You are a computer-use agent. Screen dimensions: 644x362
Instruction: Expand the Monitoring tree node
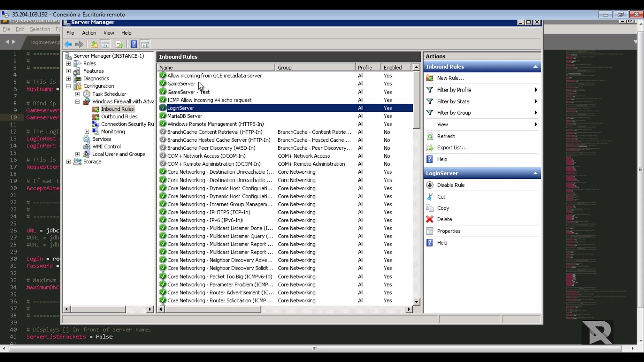point(87,132)
